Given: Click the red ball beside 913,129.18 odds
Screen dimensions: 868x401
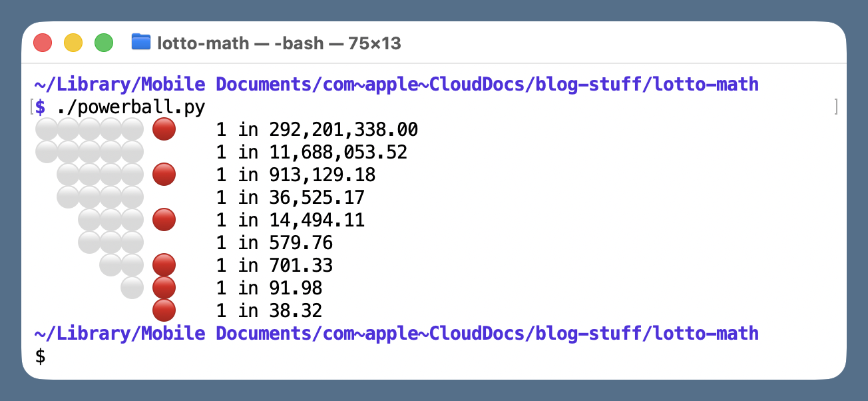Looking at the screenshot, I should (x=164, y=175).
